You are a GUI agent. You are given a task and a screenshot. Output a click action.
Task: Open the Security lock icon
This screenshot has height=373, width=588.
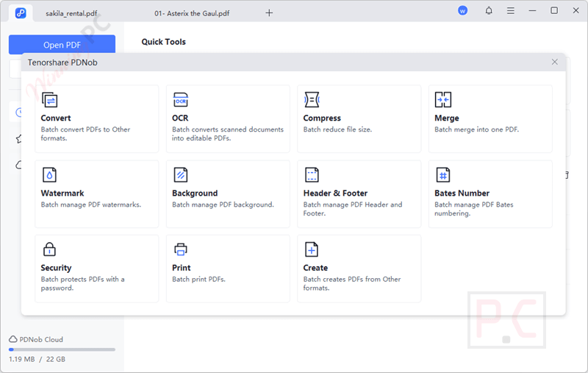coord(49,249)
